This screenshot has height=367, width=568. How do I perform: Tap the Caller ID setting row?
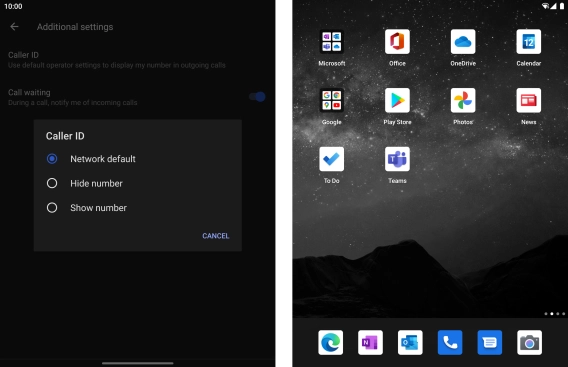tap(137, 60)
